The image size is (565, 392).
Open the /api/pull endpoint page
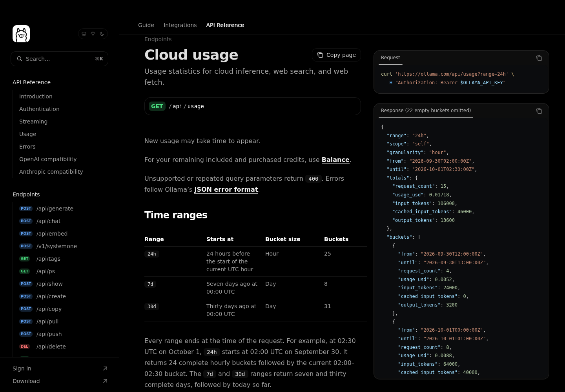point(47,321)
